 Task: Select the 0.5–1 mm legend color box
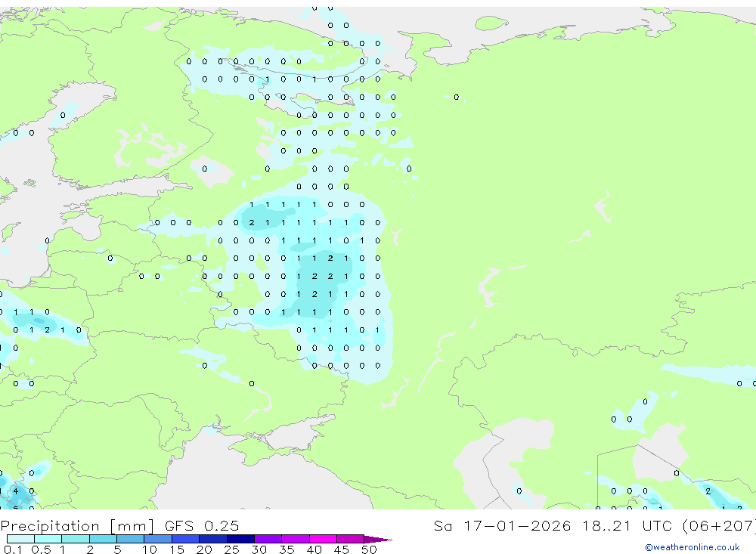pyautogui.click(x=48, y=540)
